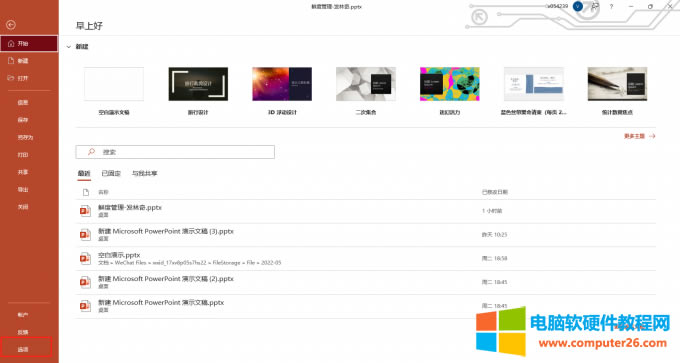Switch to the 与我共享 tab
The width and height of the screenshot is (680, 363).
click(144, 173)
